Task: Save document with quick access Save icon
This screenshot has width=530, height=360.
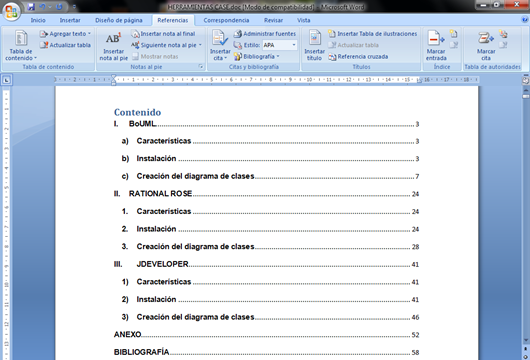Action: pos(31,6)
